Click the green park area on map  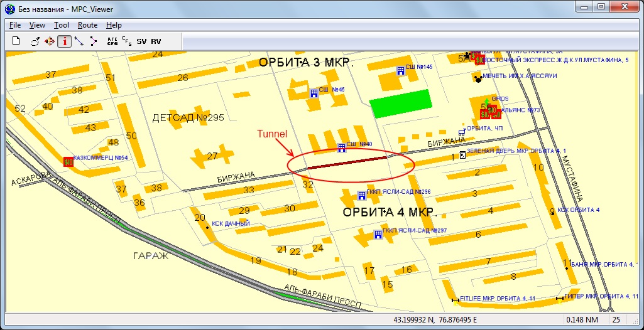(401, 103)
